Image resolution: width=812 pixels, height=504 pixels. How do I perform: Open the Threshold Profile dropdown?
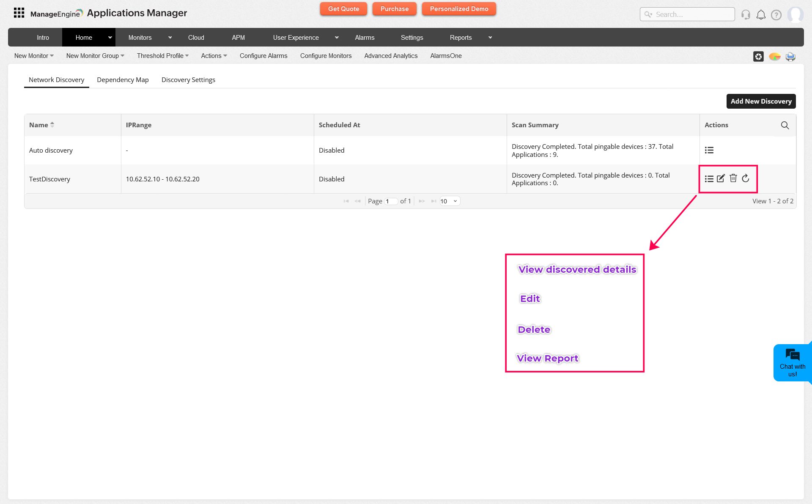(162, 56)
